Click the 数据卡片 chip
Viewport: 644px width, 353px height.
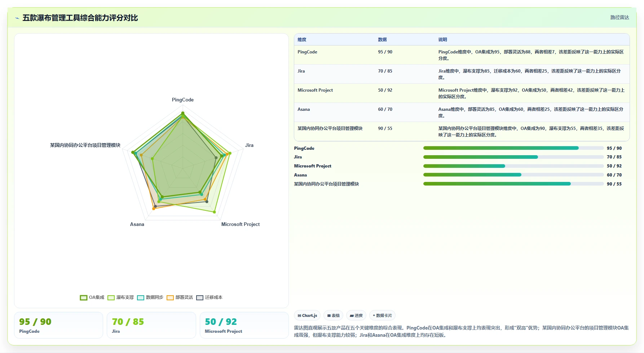(x=382, y=315)
